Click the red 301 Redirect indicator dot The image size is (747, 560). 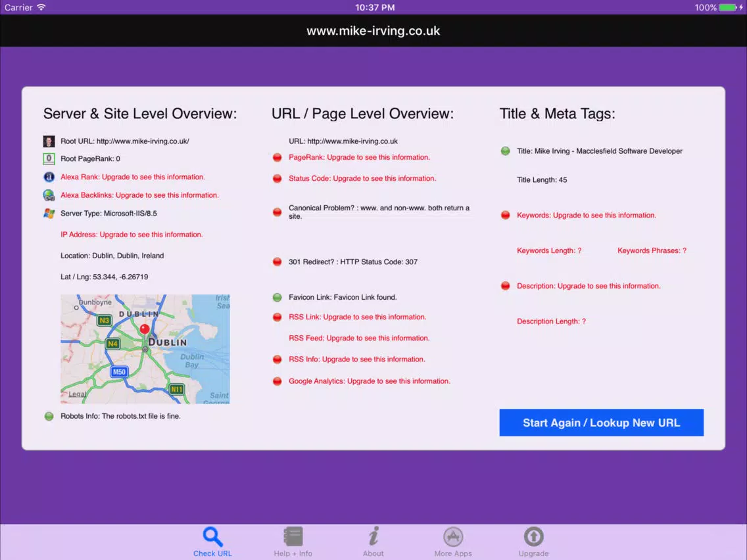tap(277, 262)
